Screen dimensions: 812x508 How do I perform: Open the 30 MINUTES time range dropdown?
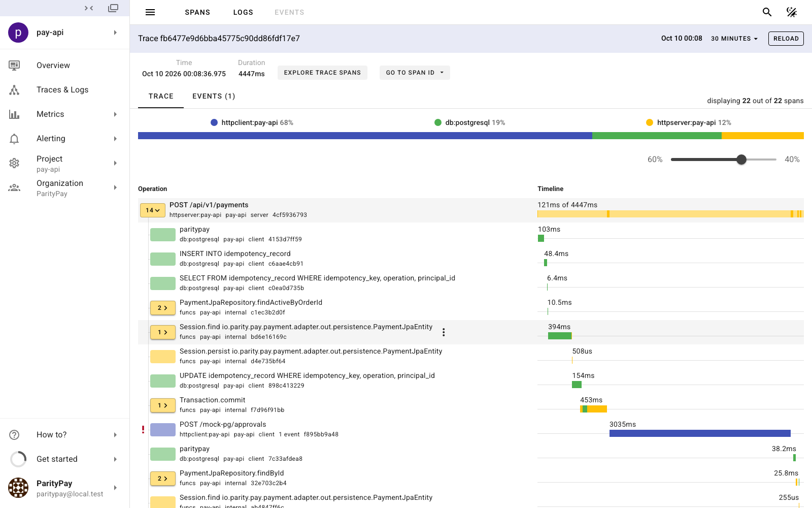point(734,39)
